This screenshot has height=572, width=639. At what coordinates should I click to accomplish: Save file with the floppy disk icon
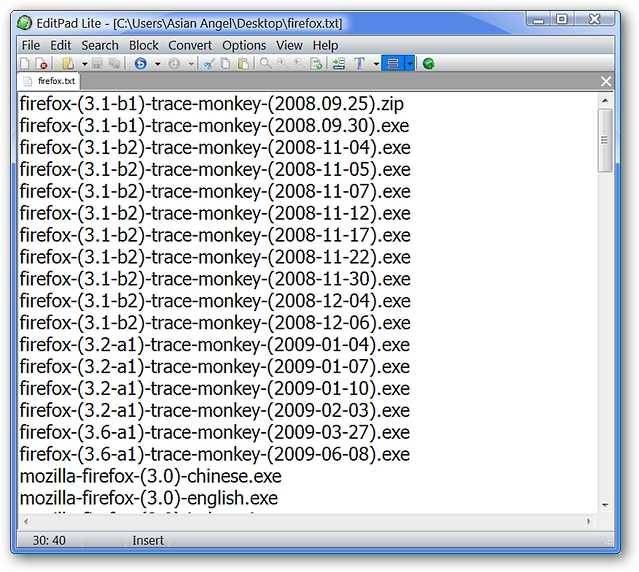[x=97, y=64]
